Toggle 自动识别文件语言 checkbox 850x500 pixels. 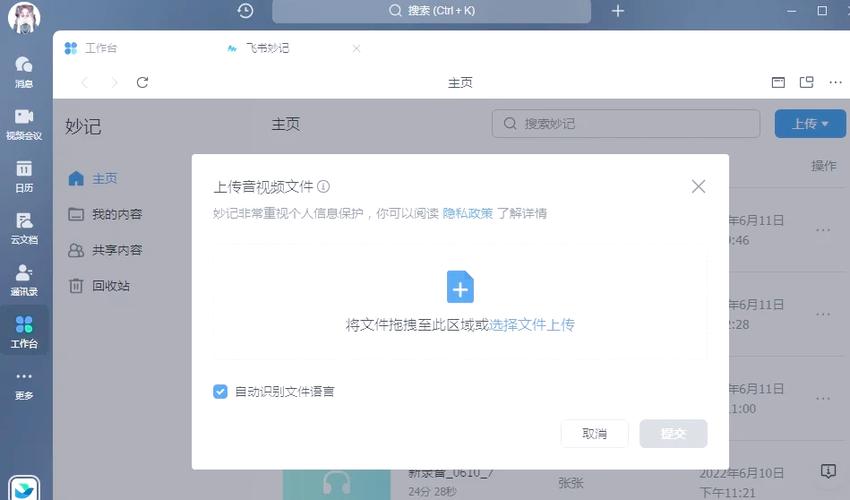(x=220, y=392)
